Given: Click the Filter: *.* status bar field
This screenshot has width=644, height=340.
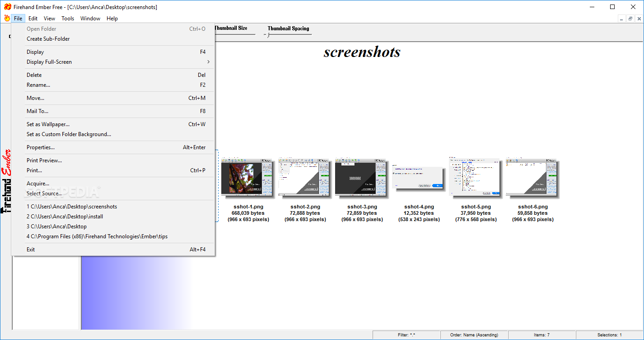Looking at the screenshot, I should pyautogui.click(x=406, y=335).
